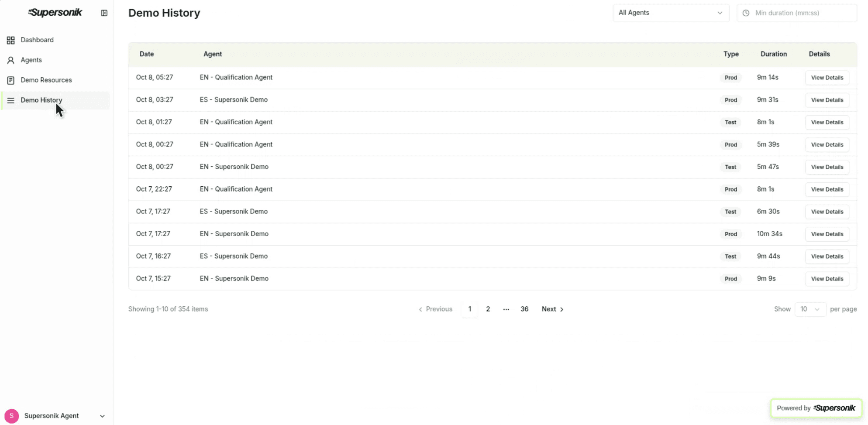
Task: Click agent name in Oct 7, 15:27 row
Action: (234, 278)
